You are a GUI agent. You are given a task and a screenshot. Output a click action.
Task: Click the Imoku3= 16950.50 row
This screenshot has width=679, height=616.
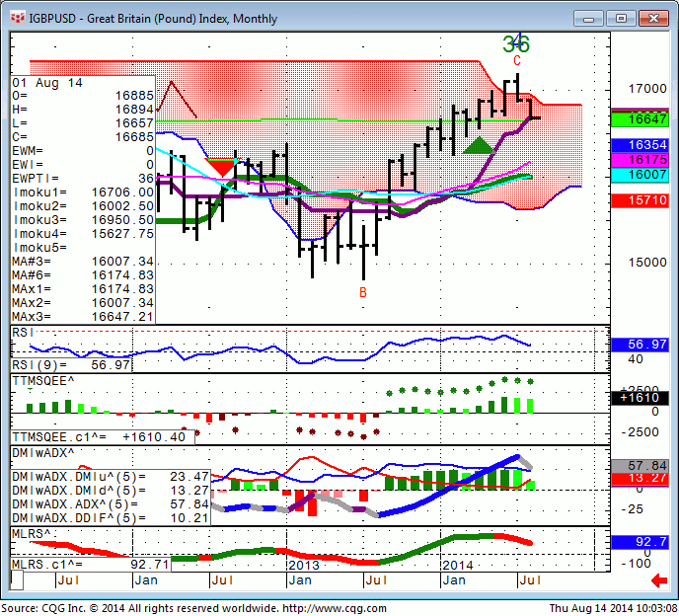pyautogui.click(x=83, y=220)
